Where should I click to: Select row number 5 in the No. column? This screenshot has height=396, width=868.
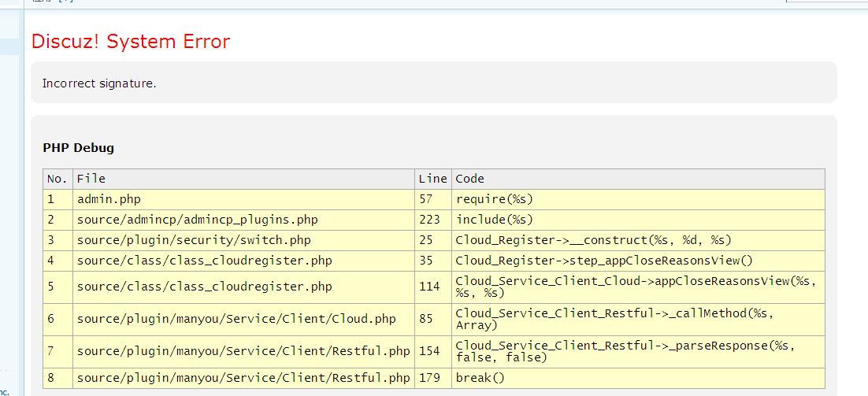click(57, 287)
